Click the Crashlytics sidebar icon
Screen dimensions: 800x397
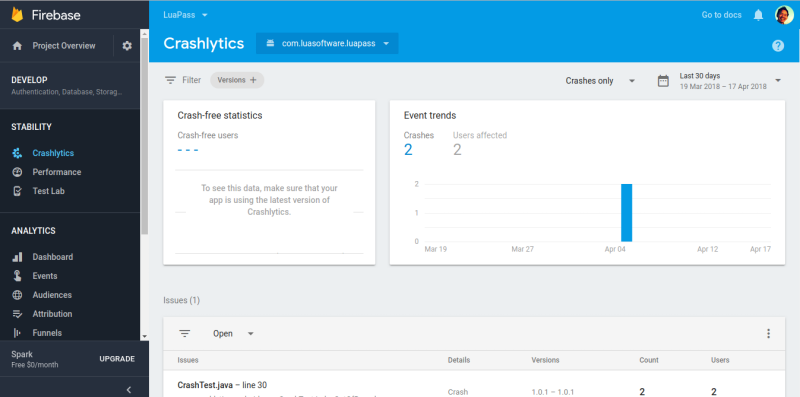click(x=17, y=153)
